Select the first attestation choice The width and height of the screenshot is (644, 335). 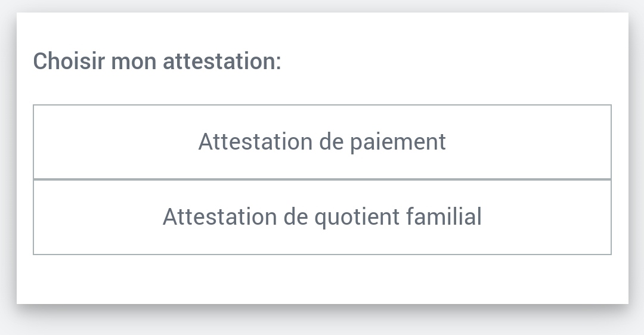pyautogui.click(x=322, y=142)
